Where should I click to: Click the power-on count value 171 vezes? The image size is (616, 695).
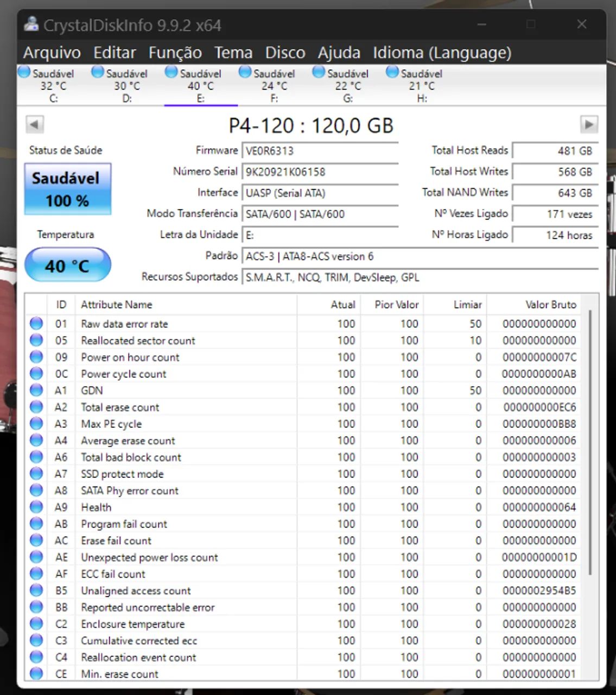(x=555, y=214)
